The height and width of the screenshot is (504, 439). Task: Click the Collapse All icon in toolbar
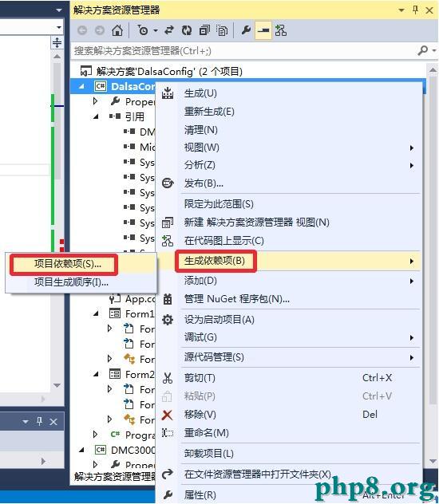coord(204,30)
